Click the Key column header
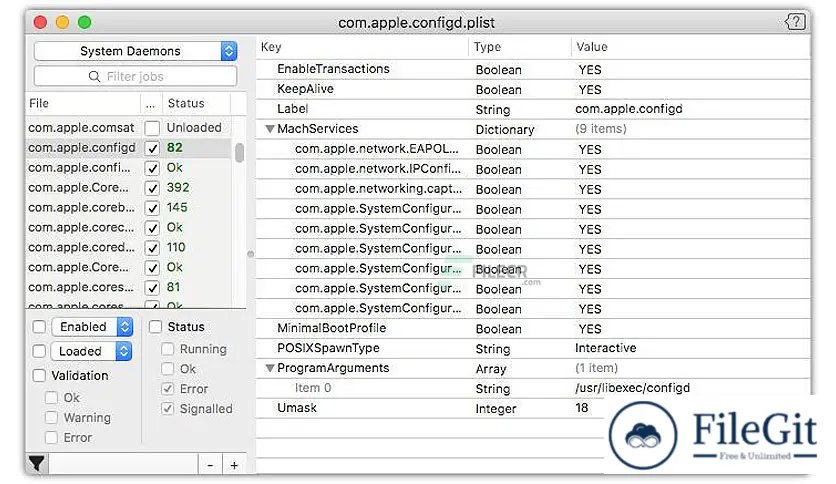 tap(362, 47)
